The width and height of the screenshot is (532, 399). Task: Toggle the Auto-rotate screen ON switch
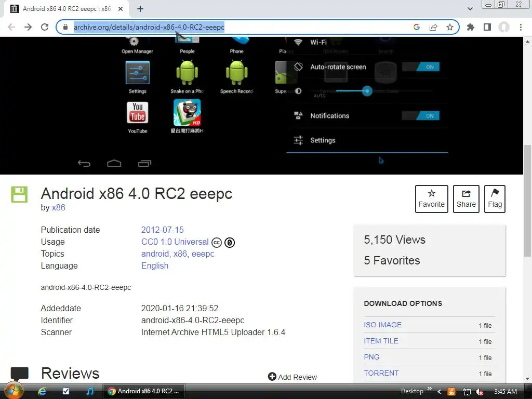(x=421, y=67)
